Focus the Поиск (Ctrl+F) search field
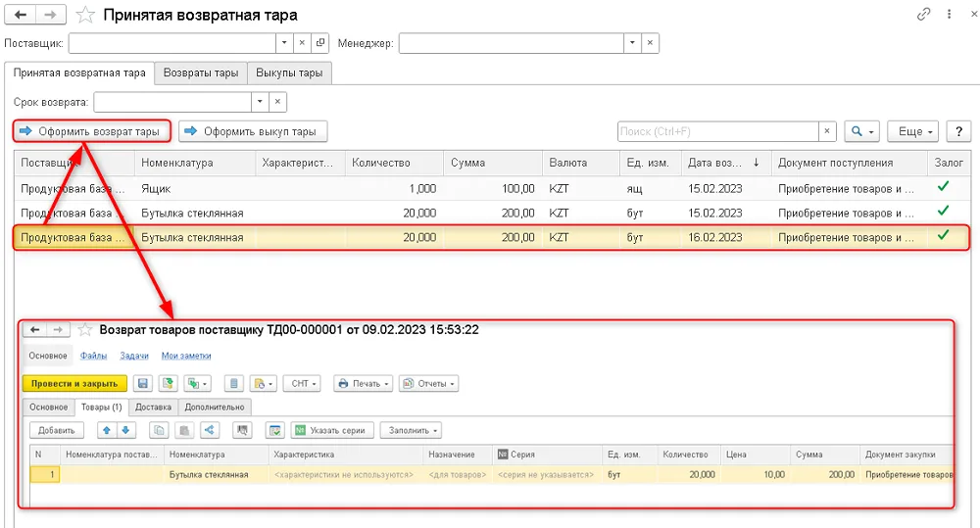This screenshot has height=528, width=980. (717, 132)
